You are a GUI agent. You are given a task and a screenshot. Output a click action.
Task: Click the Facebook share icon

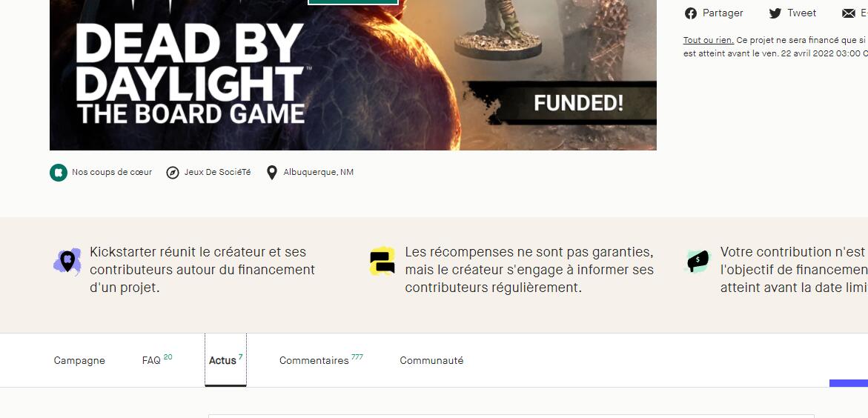(x=690, y=13)
